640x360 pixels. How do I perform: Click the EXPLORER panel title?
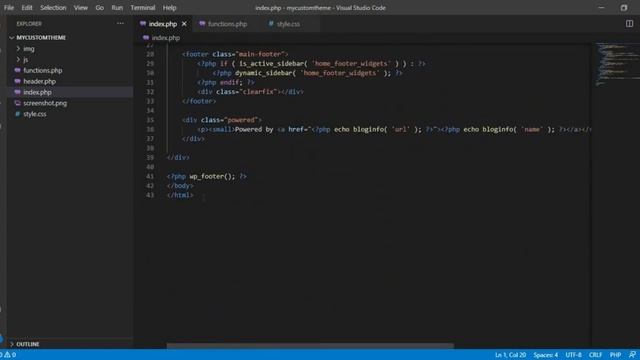click(x=29, y=24)
